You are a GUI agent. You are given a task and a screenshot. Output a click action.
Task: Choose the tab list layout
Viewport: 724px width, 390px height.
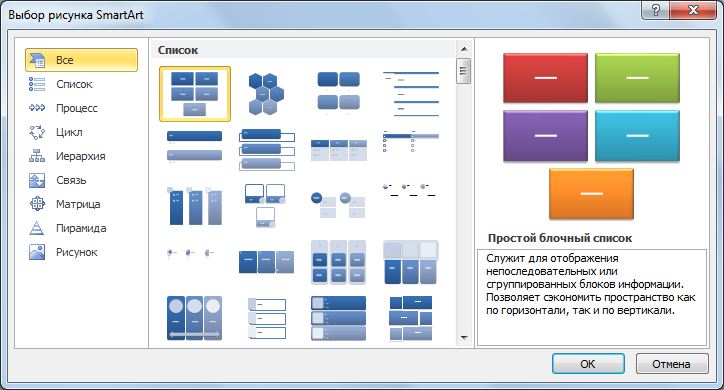(410, 141)
